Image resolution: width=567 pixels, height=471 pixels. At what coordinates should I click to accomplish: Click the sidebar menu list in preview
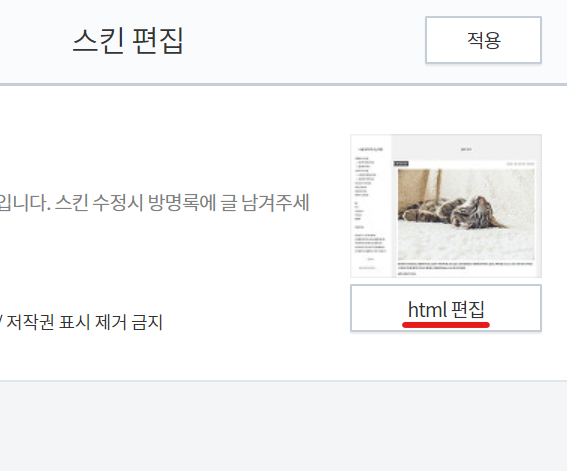click(x=366, y=177)
